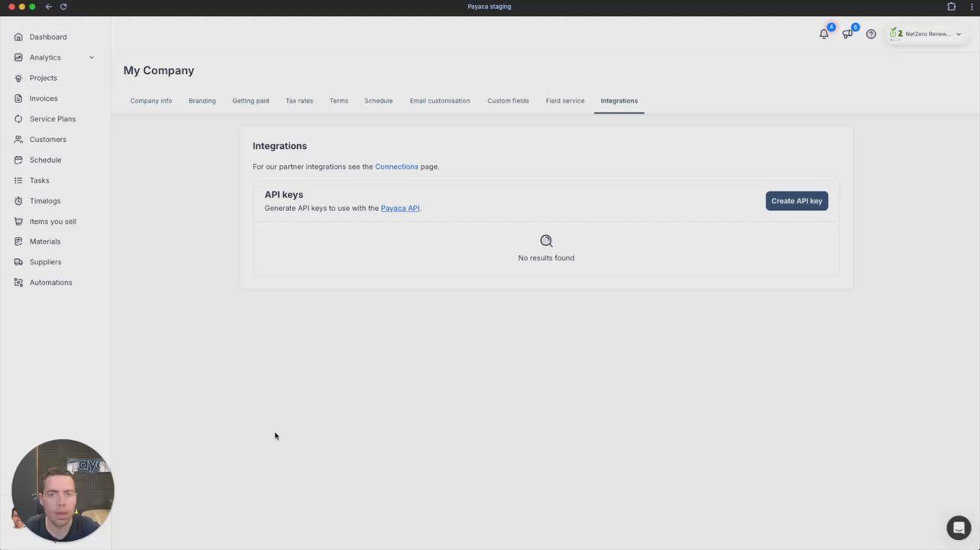Click the My Company page heading

coord(159,70)
